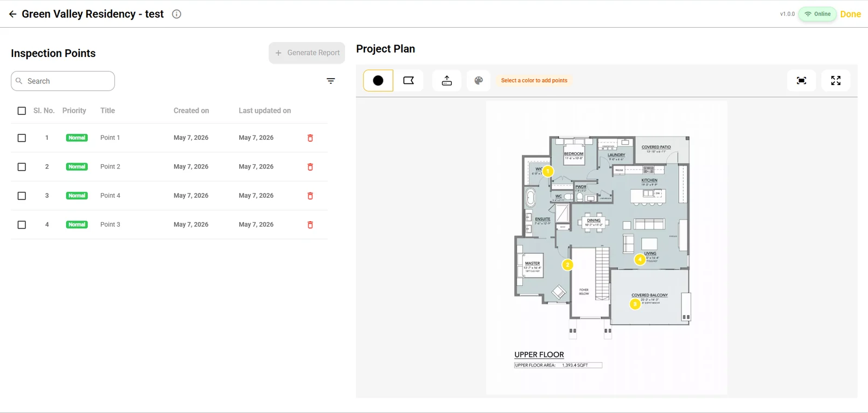Click the Normal priority badge for Point 1
This screenshot has width=868, height=413.
(77, 138)
